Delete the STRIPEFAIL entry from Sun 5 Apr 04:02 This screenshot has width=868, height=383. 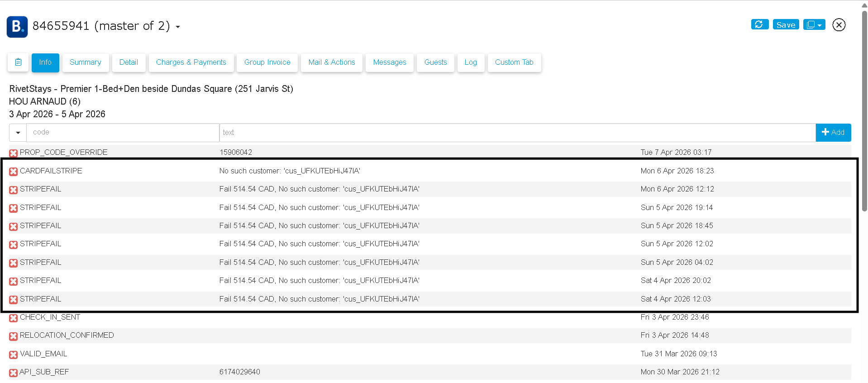(x=14, y=263)
